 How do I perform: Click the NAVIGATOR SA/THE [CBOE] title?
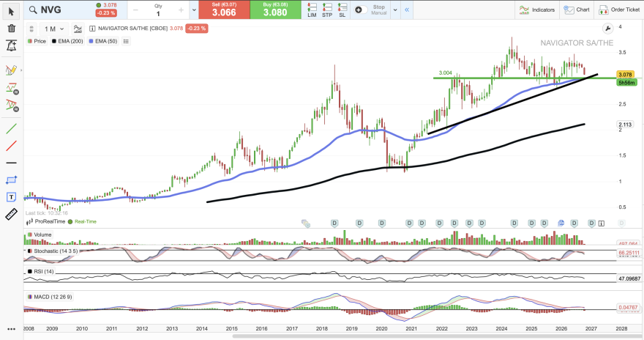pyautogui.click(x=132, y=29)
